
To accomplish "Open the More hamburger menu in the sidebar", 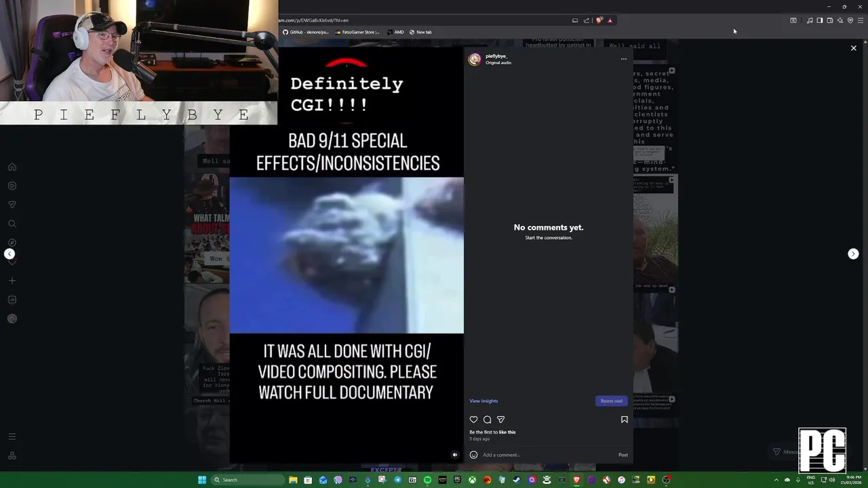I will (x=12, y=436).
